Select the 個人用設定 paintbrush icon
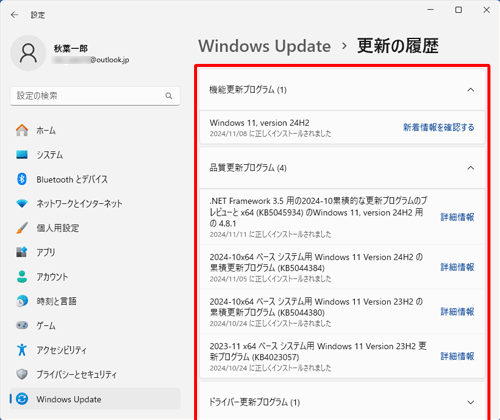This screenshot has height=420, width=500. [x=22, y=228]
